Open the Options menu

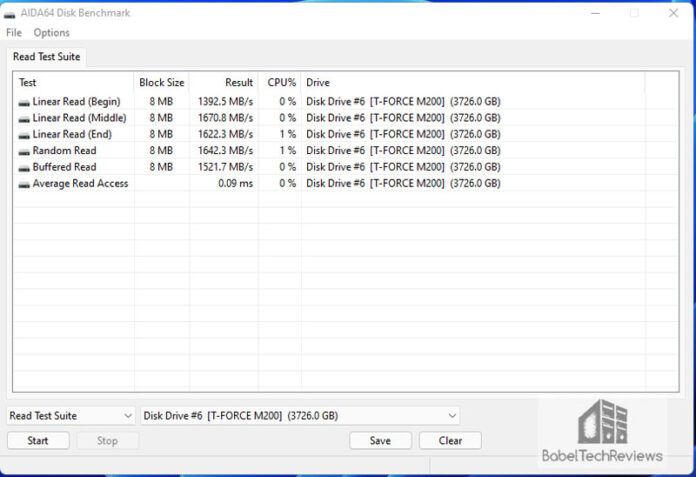point(51,33)
